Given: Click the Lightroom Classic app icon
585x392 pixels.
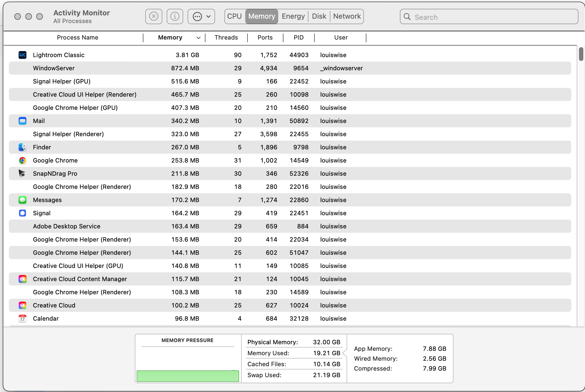Looking at the screenshot, I should (x=22, y=55).
